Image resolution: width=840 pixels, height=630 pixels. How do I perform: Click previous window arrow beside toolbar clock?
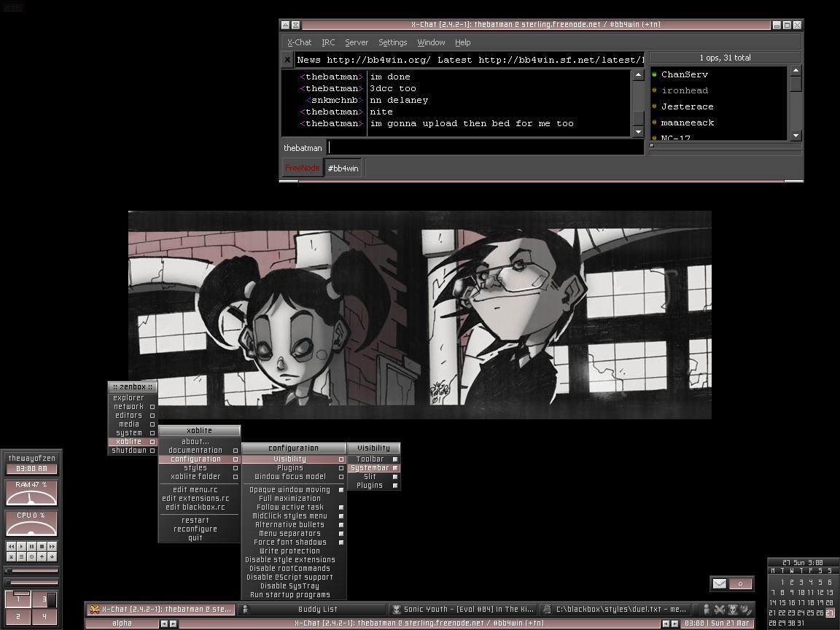click(666, 623)
